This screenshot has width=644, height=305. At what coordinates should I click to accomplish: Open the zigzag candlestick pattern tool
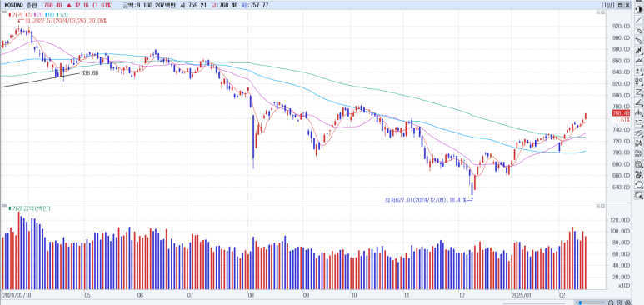click(x=639, y=51)
